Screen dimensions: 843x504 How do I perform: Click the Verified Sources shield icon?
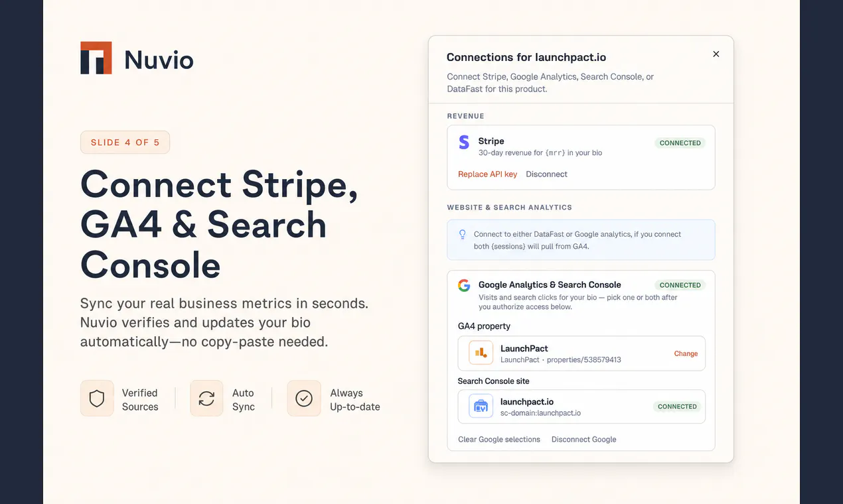97,399
